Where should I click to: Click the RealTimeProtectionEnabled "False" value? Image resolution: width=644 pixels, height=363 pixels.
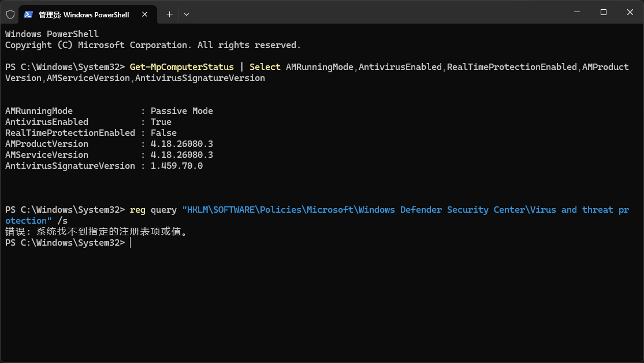163,133
